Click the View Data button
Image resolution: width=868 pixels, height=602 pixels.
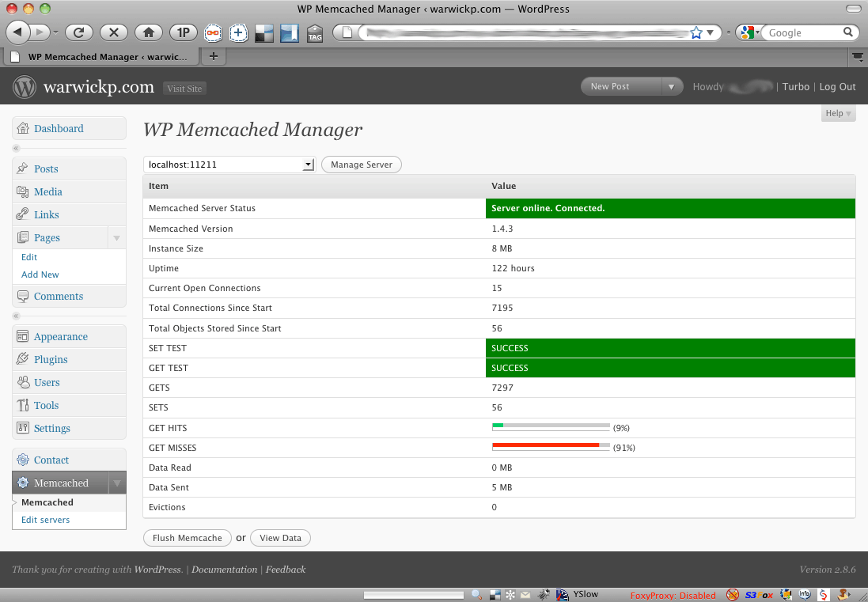tap(280, 538)
